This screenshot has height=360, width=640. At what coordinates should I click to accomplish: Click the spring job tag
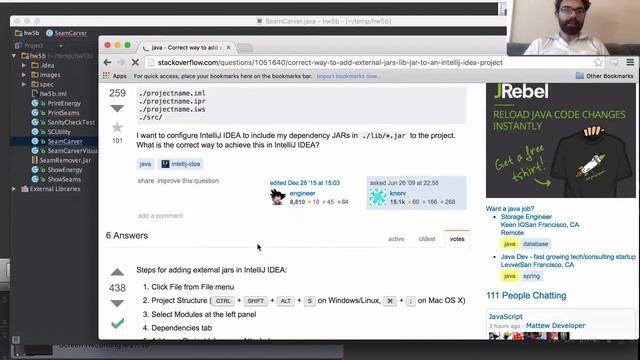531,276
